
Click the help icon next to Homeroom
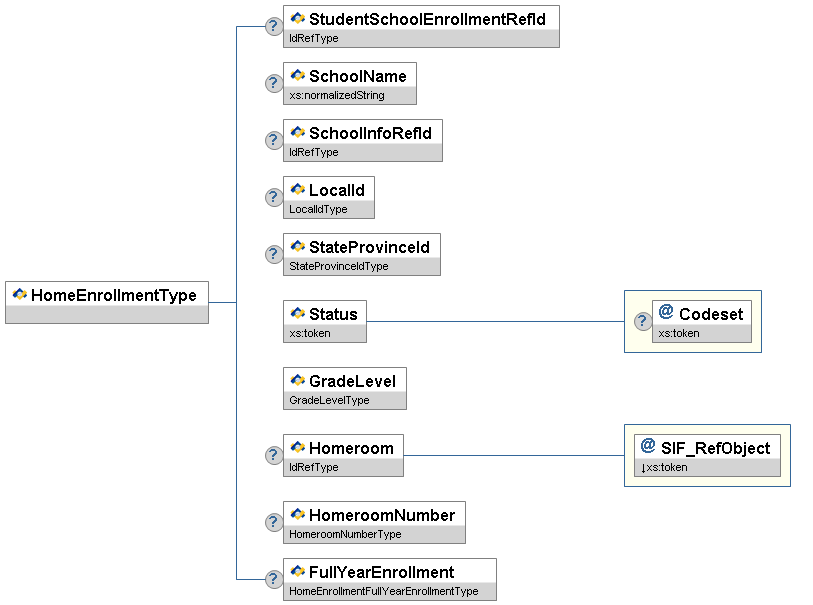pos(273,455)
